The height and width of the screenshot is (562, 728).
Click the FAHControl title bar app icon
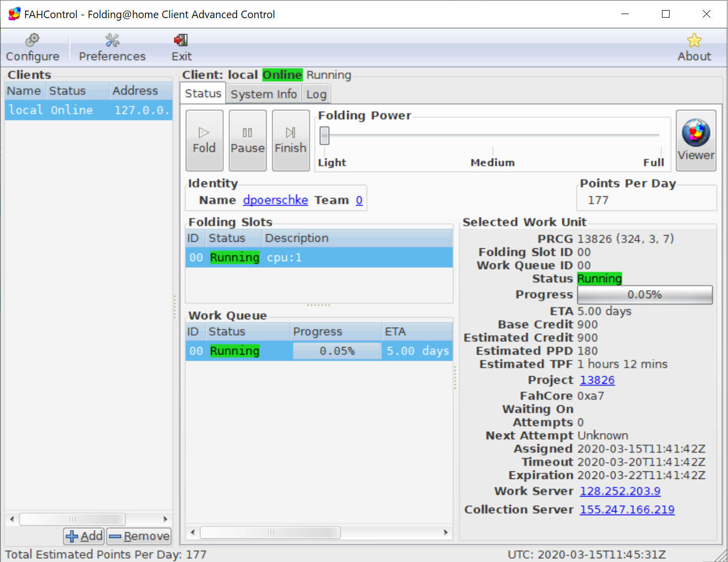[14, 14]
